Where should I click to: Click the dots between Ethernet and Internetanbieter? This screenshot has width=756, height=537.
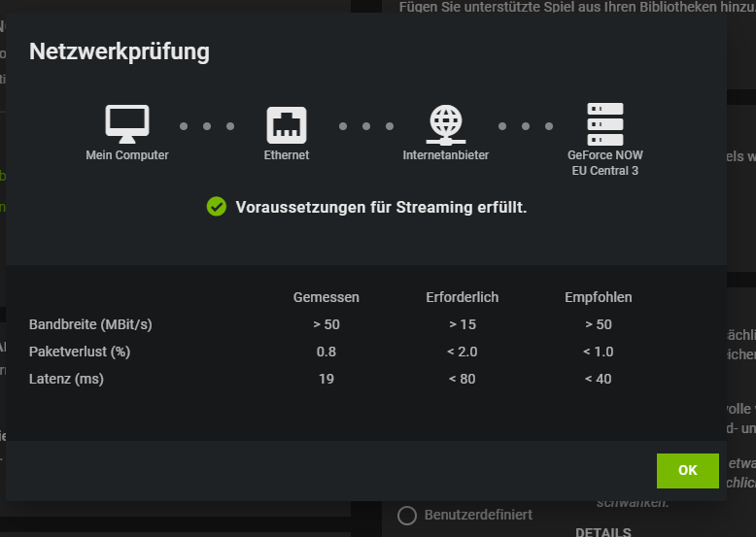pyautogui.click(x=366, y=126)
